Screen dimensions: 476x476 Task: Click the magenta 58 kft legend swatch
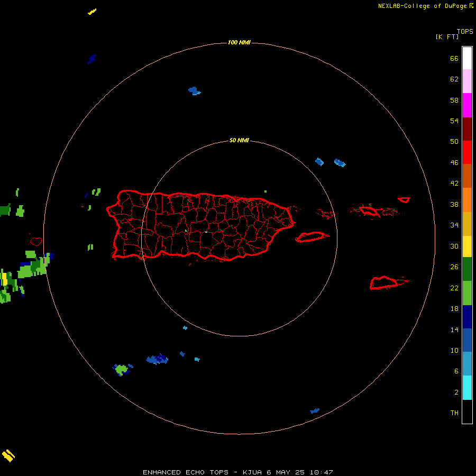[467, 105]
